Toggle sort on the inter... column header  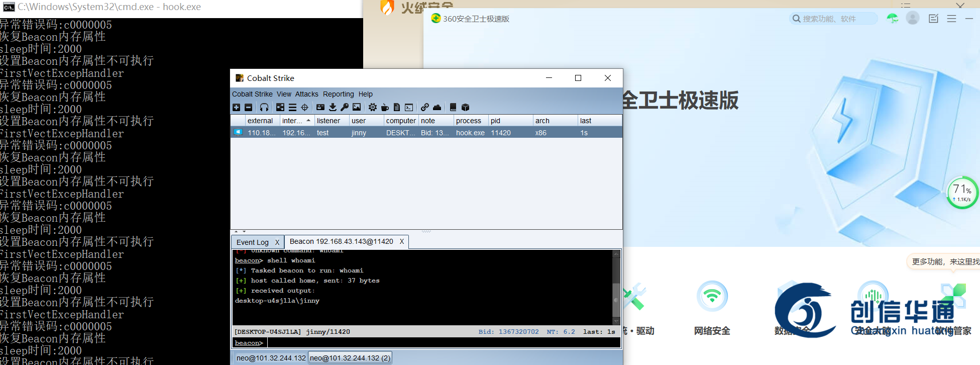[x=297, y=121]
